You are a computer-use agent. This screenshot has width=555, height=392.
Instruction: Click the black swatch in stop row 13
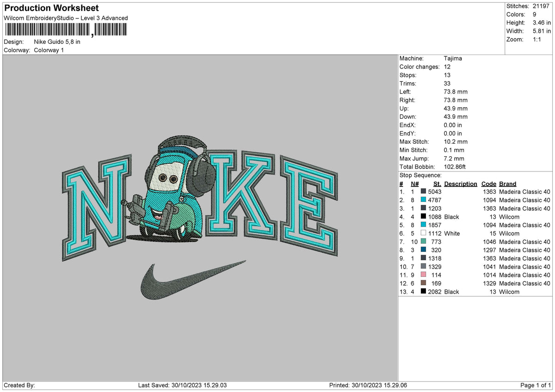(x=423, y=291)
